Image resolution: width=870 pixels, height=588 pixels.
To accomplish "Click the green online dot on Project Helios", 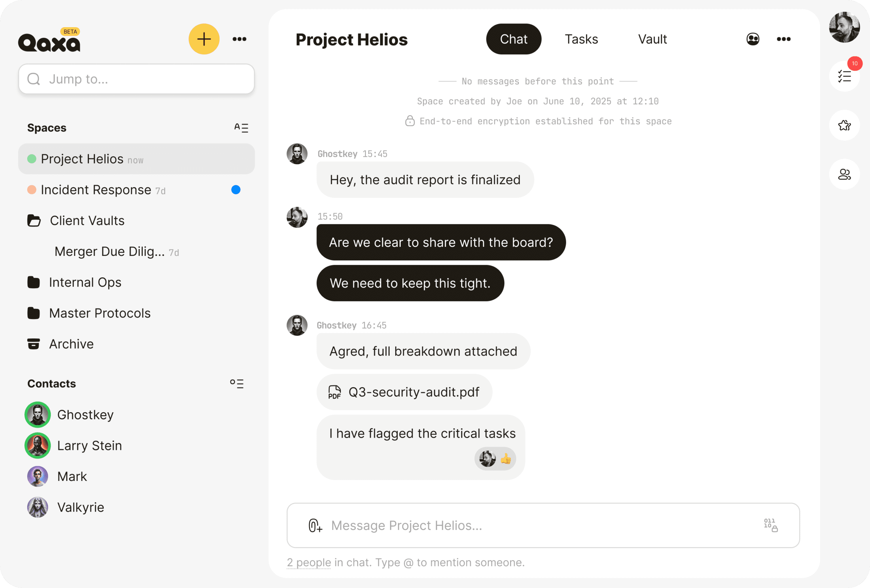I will pyautogui.click(x=32, y=159).
